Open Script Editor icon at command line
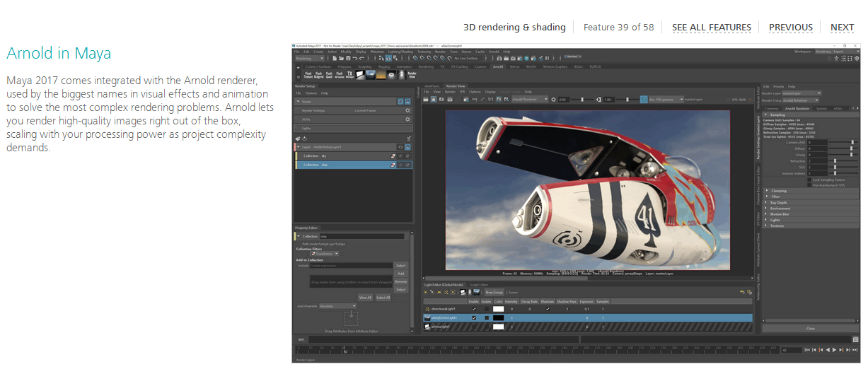 (x=855, y=340)
